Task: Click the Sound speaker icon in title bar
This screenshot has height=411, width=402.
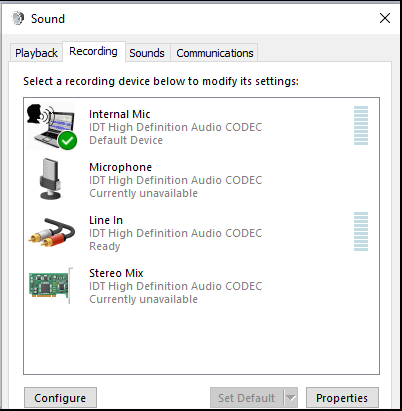Action: (18, 18)
